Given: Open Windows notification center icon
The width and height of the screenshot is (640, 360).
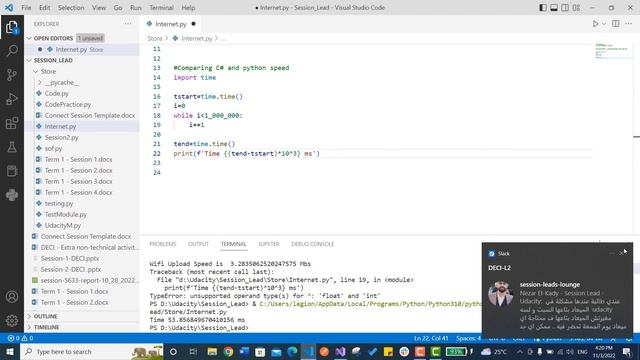Looking at the screenshot, I should 627,351.
